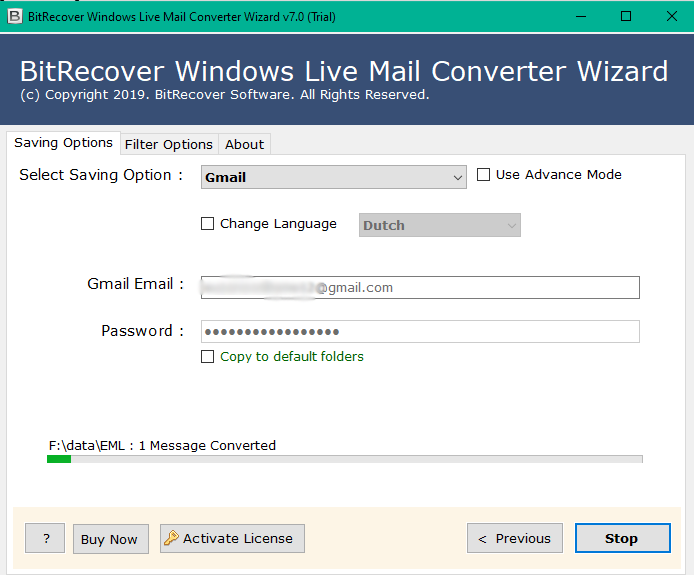Go to the About tab
This screenshot has width=694, height=575.
click(244, 144)
